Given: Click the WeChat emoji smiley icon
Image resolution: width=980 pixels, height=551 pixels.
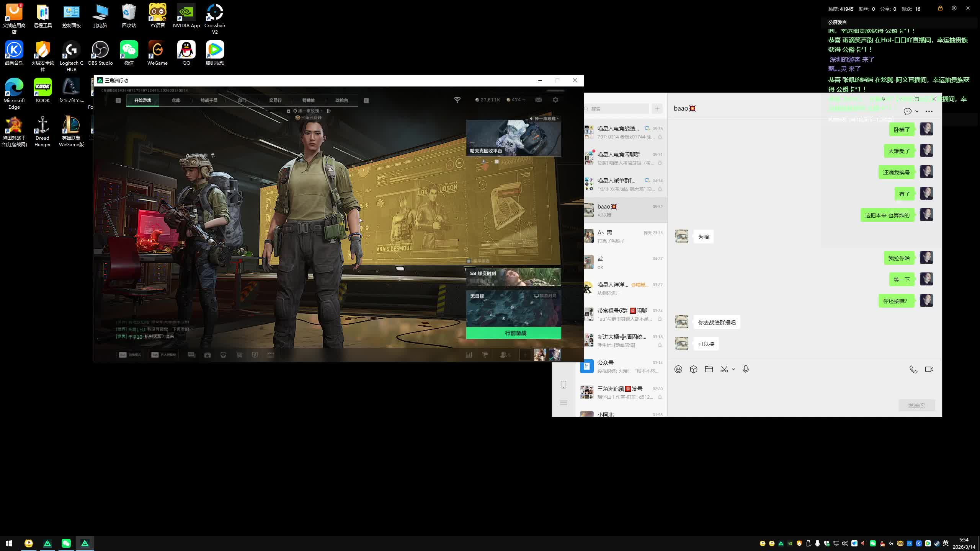Looking at the screenshot, I should click(x=678, y=369).
